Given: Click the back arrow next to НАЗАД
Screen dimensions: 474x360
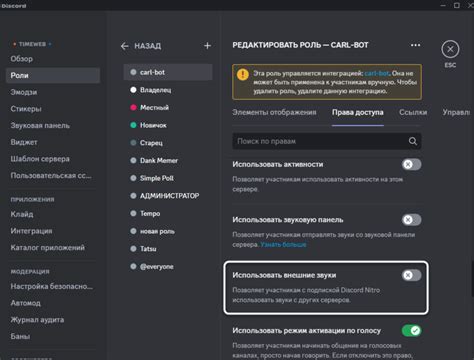Looking at the screenshot, I should coord(125,46).
